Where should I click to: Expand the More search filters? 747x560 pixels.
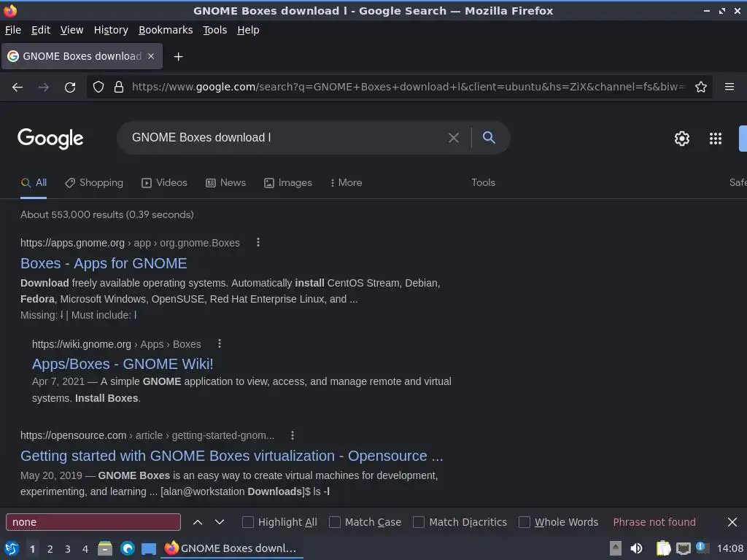coord(346,183)
